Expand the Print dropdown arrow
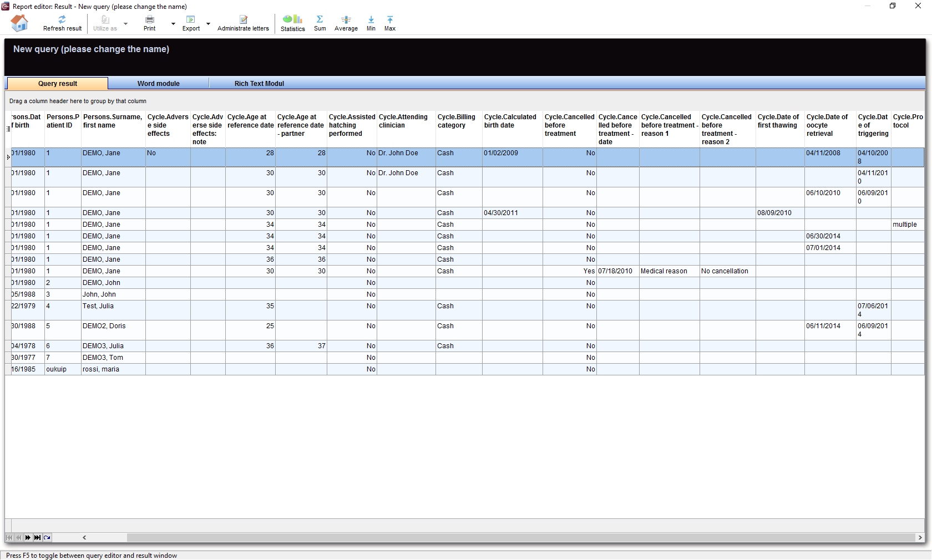The image size is (932, 560). [173, 24]
